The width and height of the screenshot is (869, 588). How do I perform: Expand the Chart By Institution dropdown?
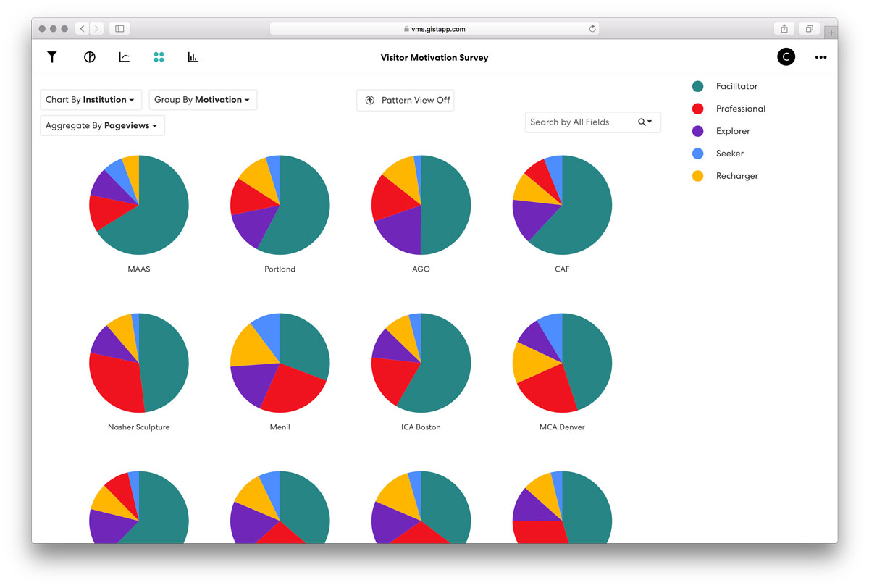(x=91, y=100)
